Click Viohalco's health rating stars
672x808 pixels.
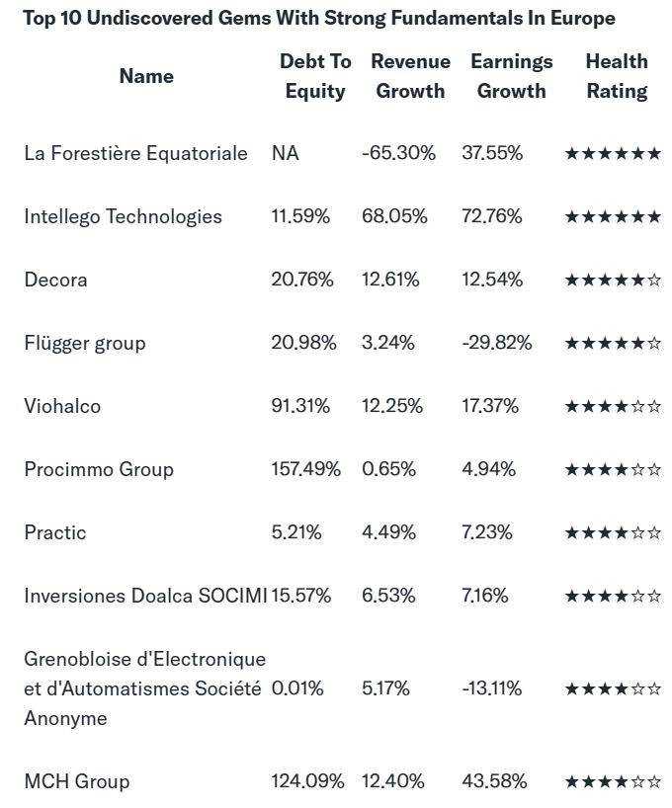[613, 406]
